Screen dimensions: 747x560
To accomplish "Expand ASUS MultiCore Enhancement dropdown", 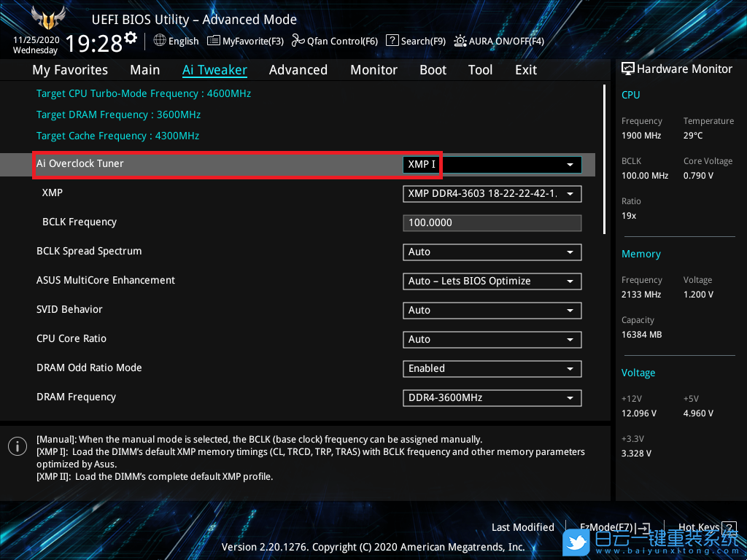I will 570,281.
